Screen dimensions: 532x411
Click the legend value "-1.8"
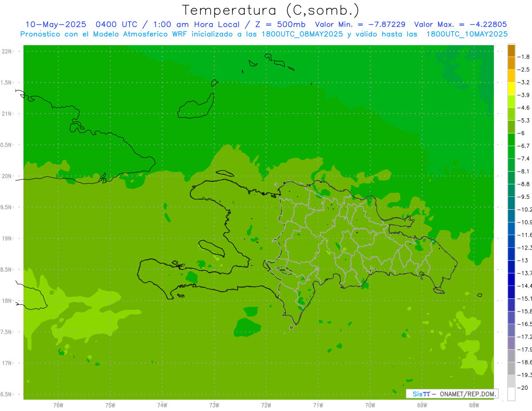[x=524, y=57]
